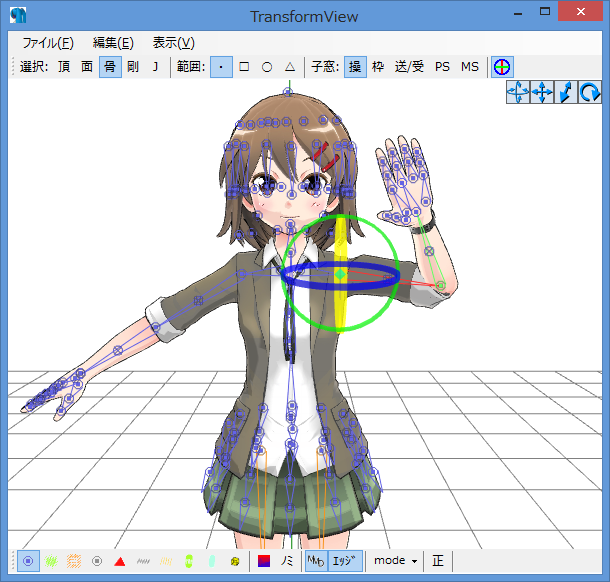This screenshot has height=582, width=610.
Task: Open the 表示(V) menu
Action: [x=173, y=43]
